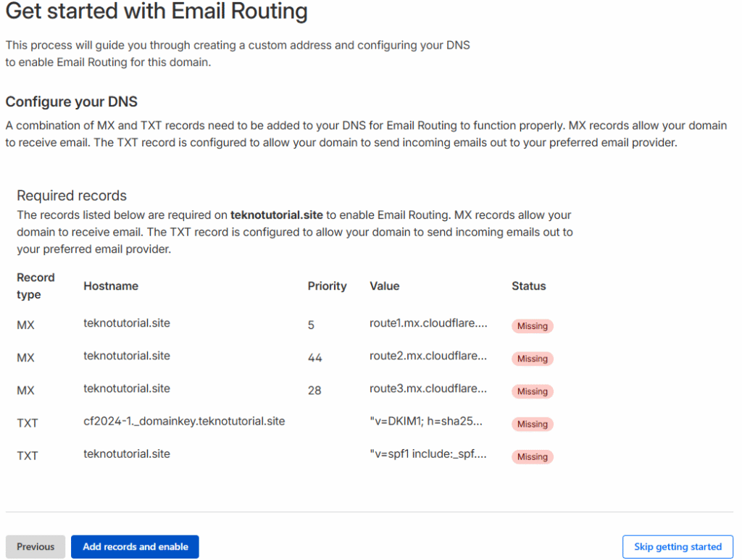Screen dimensions: 742x560
Task: Select Missing status for spf1 TXT record
Action: tap(533, 456)
